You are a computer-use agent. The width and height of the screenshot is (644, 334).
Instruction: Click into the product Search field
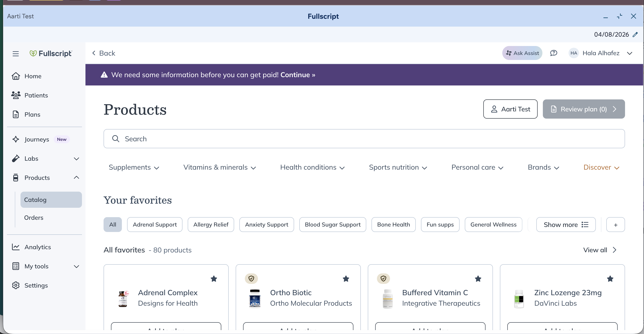pos(364,139)
